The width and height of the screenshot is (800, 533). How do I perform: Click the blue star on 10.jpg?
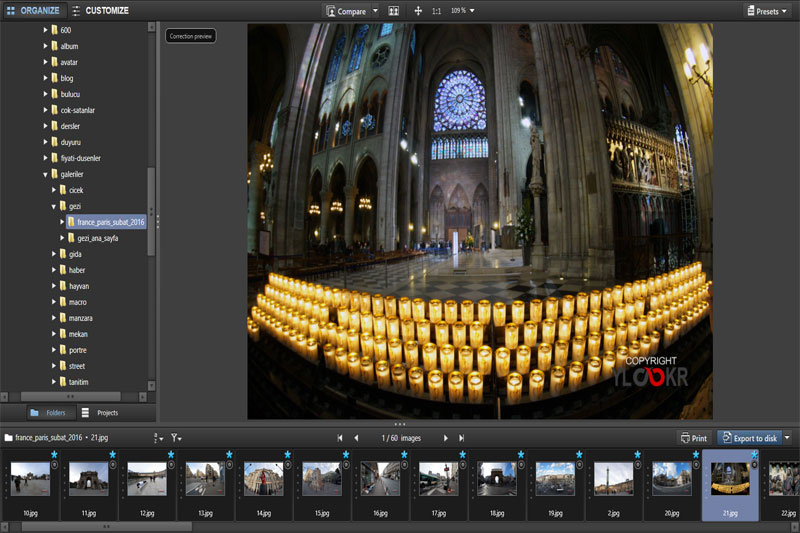tap(54, 454)
